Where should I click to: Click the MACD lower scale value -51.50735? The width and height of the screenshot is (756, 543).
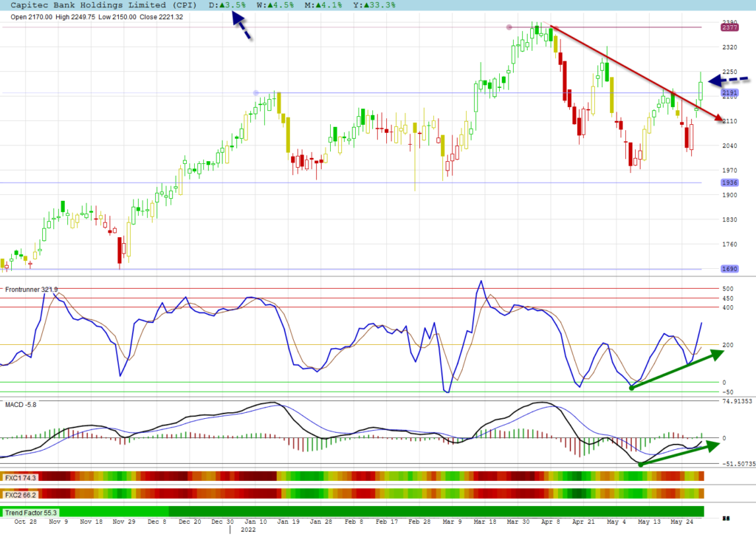click(738, 464)
